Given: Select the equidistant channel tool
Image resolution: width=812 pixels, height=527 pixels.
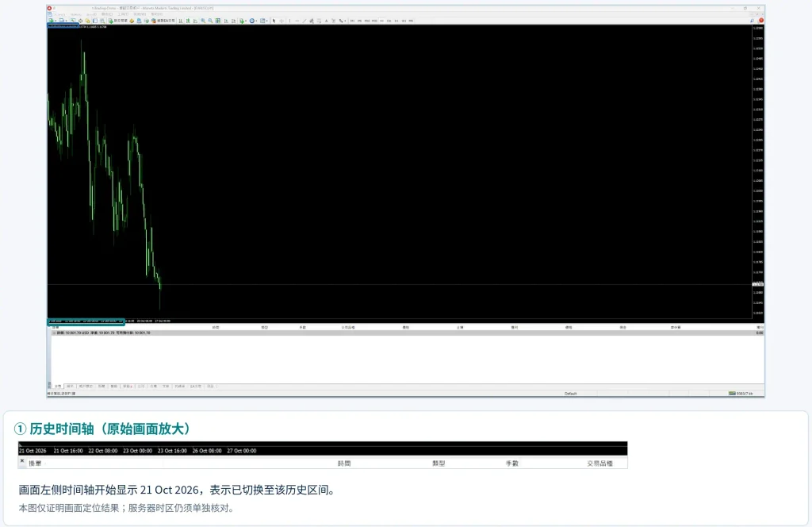Looking at the screenshot, I should coord(312,21).
